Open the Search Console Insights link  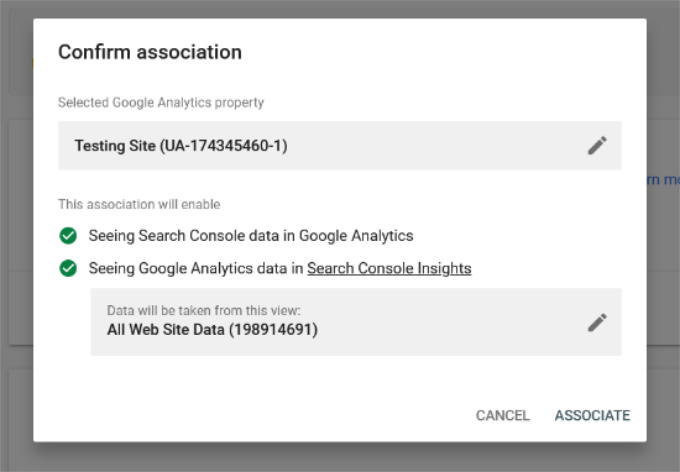click(x=389, y=268)
